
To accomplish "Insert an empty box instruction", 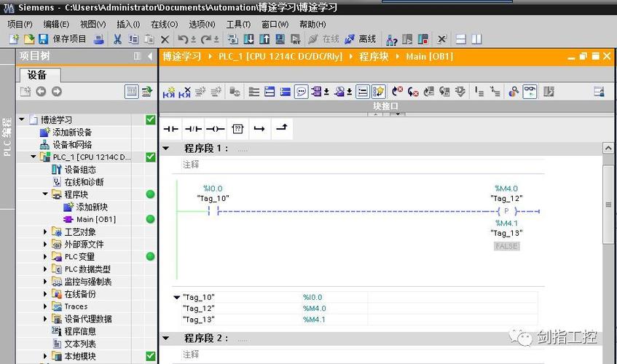I will pyautogui.click(x=237, y=129).
